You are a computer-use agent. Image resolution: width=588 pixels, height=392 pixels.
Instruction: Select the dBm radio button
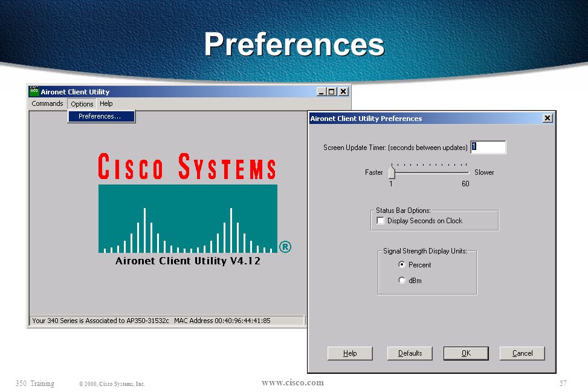[x=402, y=281]
